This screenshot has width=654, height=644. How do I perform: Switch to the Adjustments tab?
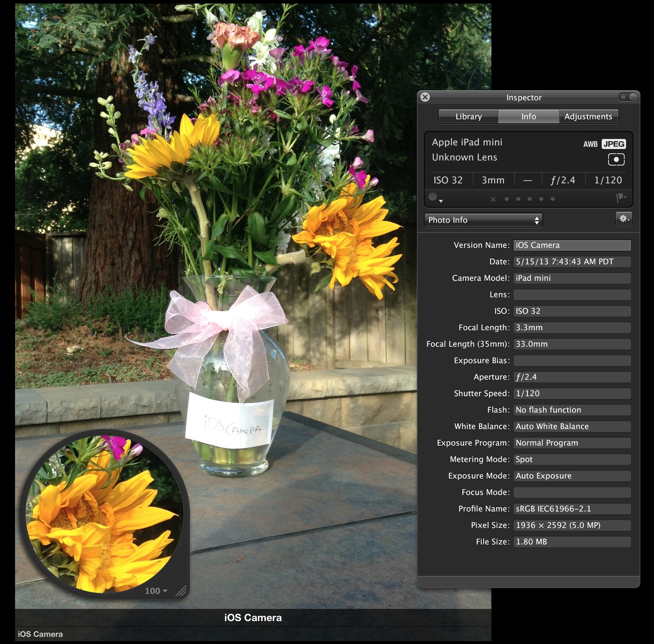[588, 117]
